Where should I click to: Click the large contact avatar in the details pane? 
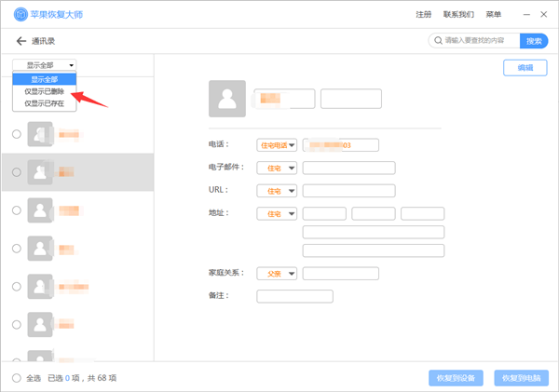pyautogui.click(x=227, y=99)
